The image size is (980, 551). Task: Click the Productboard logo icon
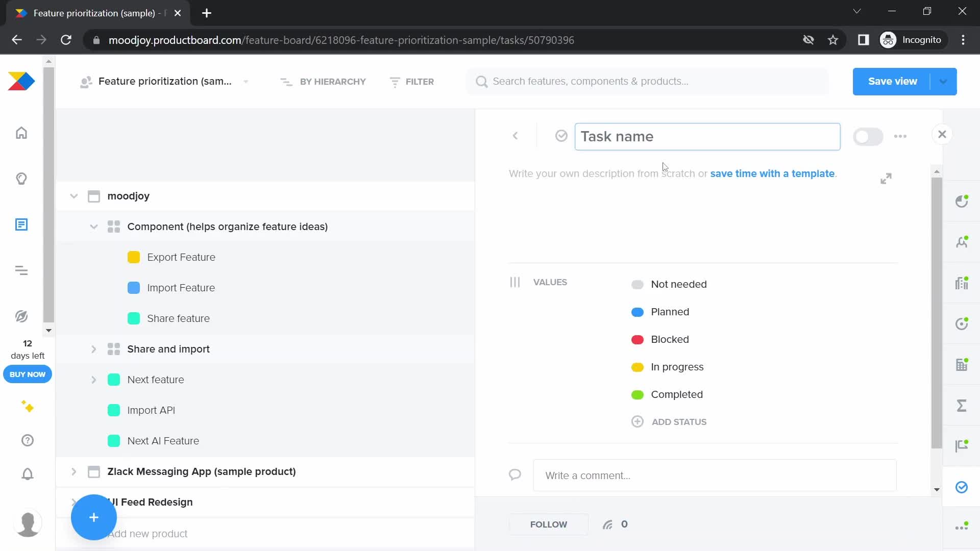pos(21,82)
